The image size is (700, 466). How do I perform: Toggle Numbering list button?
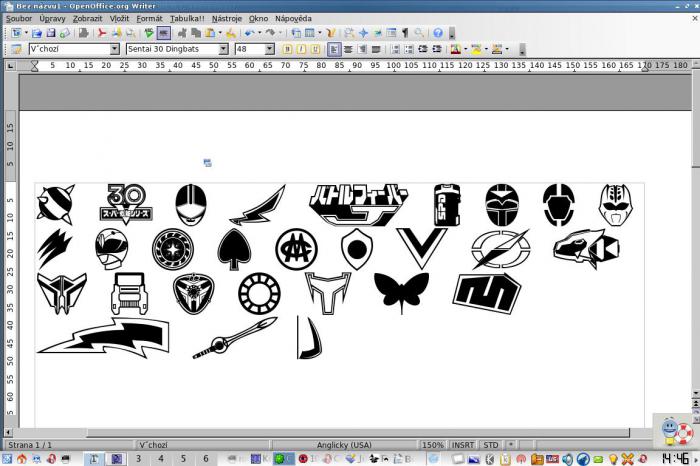point(395,49)
